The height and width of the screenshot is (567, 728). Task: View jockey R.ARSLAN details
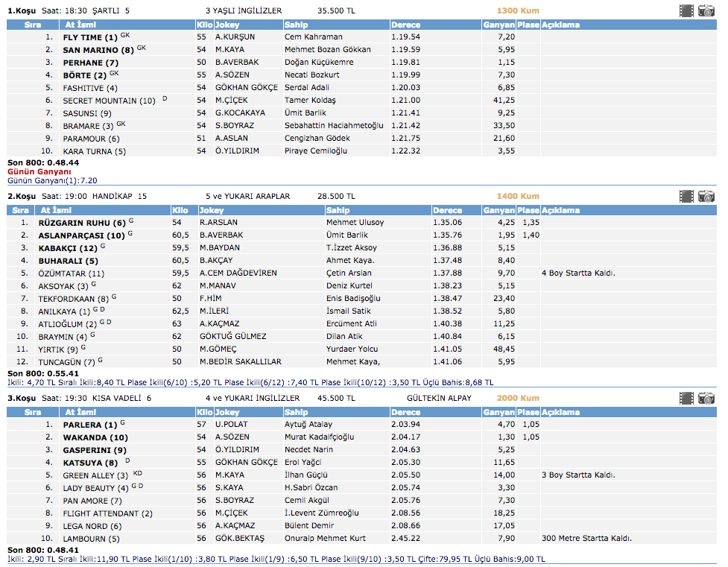point(218,222)
